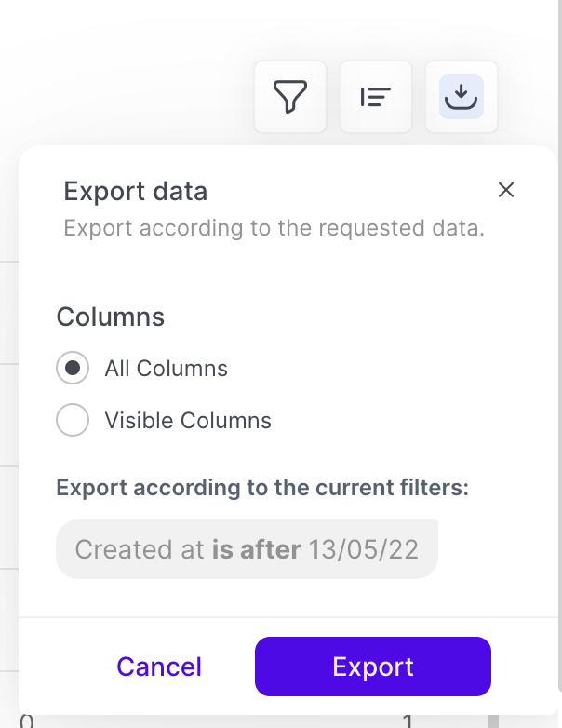Click the Created at filter chip

(247, 549)
